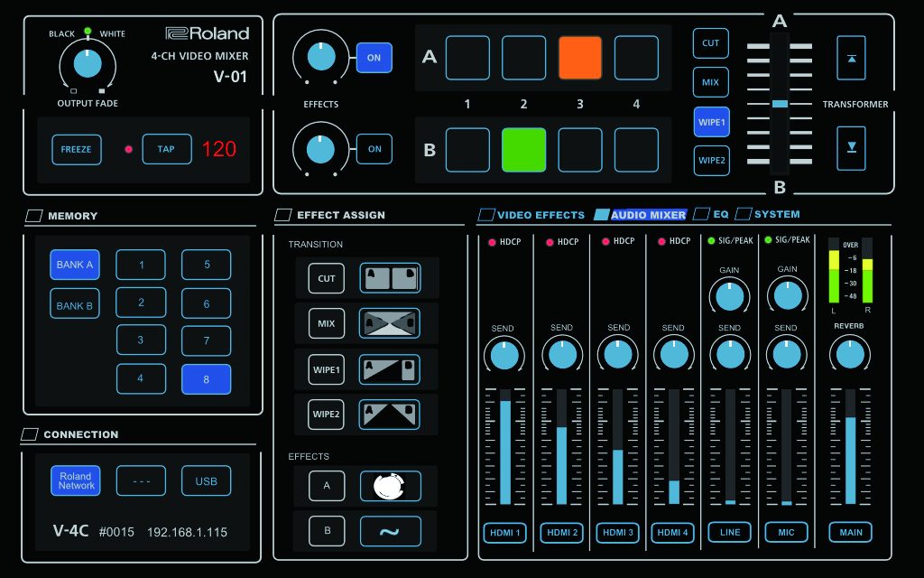Select input 4 on bus B

click(636, 150)
